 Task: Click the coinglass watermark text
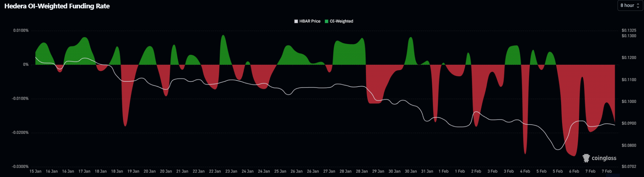pos(604,158)
